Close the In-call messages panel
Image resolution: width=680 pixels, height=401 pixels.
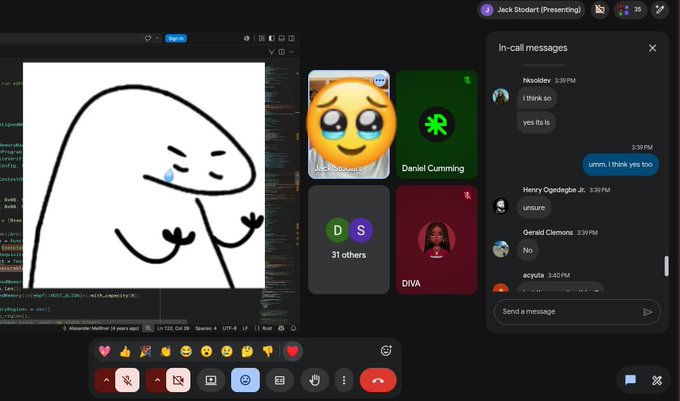tap(652, 48)
